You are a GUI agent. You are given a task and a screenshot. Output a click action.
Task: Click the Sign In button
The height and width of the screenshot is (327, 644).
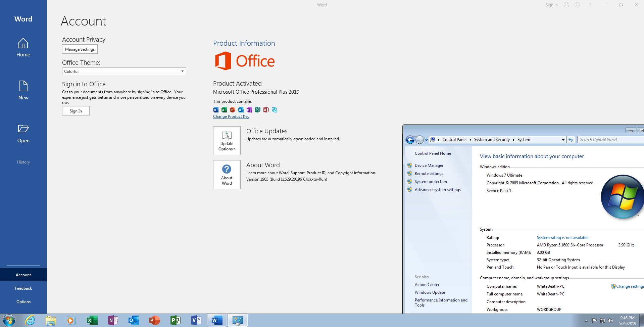pos(76,111)
